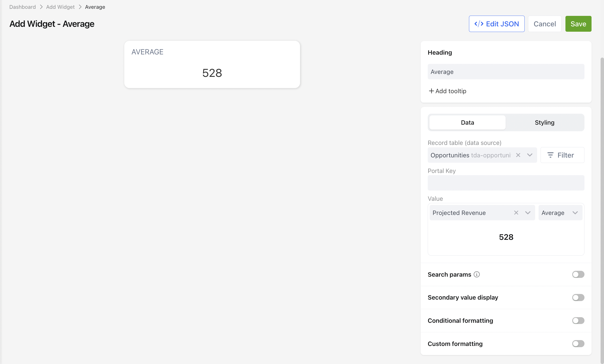Click the Search params info icon
The image size is (604, 364).
[477, 274]
